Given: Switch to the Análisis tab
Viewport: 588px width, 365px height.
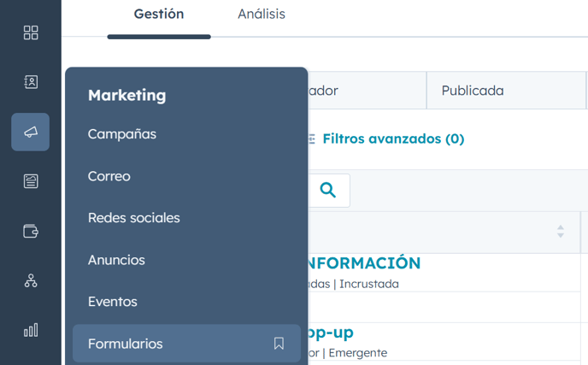Looking at the screenshot, I should [262, 15].
